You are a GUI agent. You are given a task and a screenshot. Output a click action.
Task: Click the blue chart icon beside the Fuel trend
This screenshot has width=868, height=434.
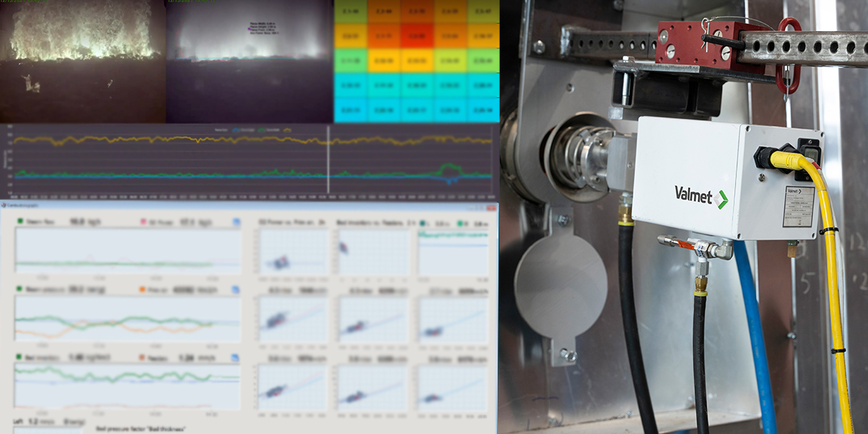coord(236,288)
